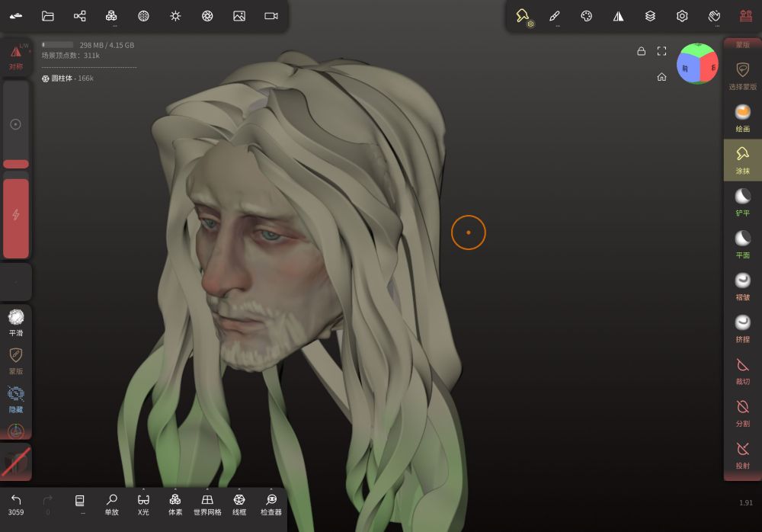Open the symmetry triangle menu in top bar
762x532 pixels.
coord(618,16)
